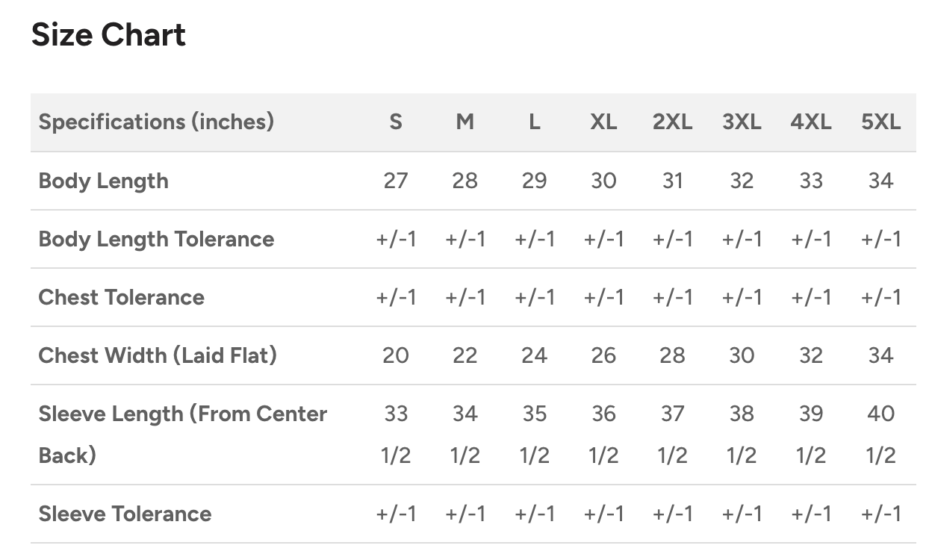Select the 3XL size column header
932x560 pixels.
point(742,122)
